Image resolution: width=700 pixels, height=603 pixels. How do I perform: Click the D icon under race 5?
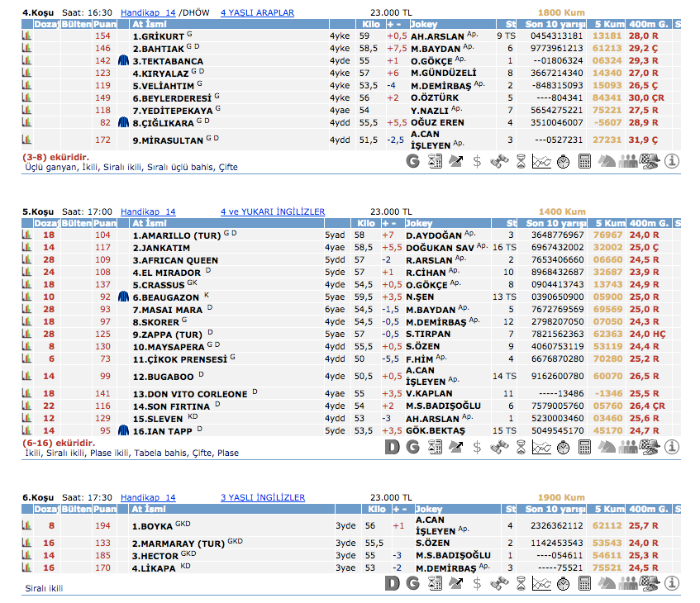[x=393, y=447]
